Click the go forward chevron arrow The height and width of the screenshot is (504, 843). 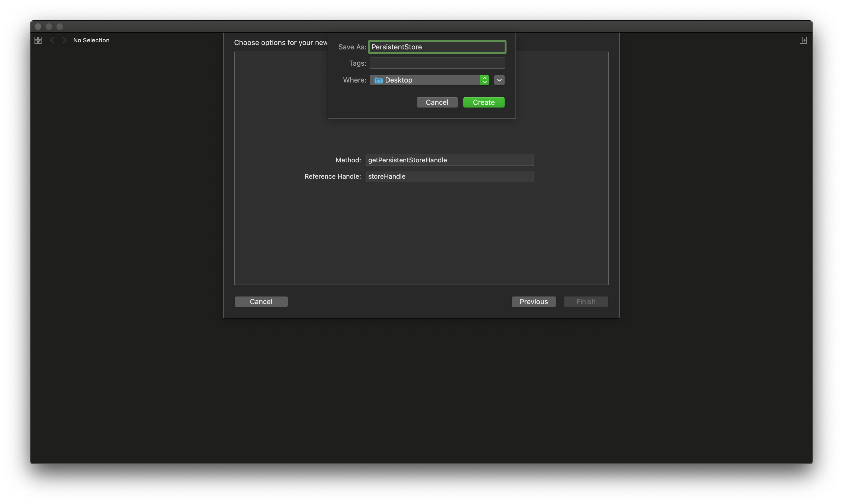[x=65, y=40]
